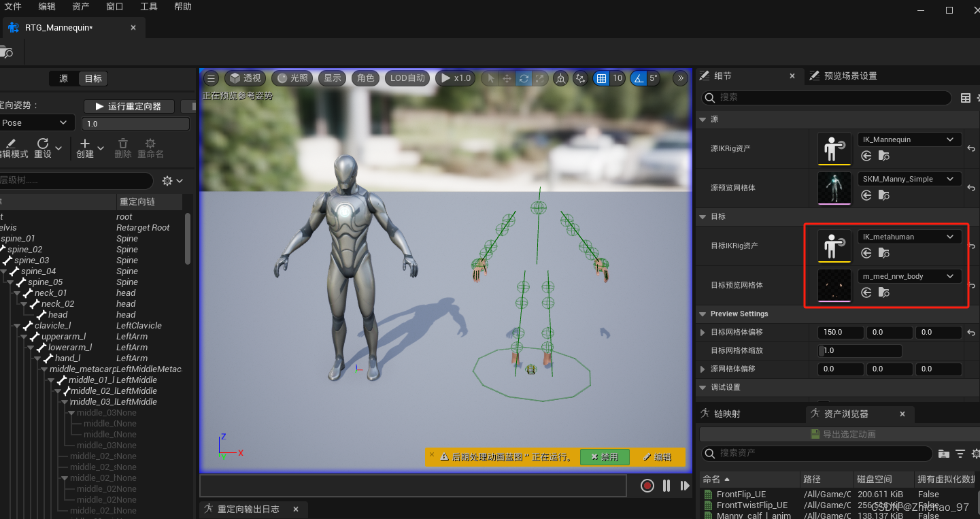The height and width of the screenshot is (519, 980).
Task: Select spine_03 bone in hierarchy
Action: point(31,261)
